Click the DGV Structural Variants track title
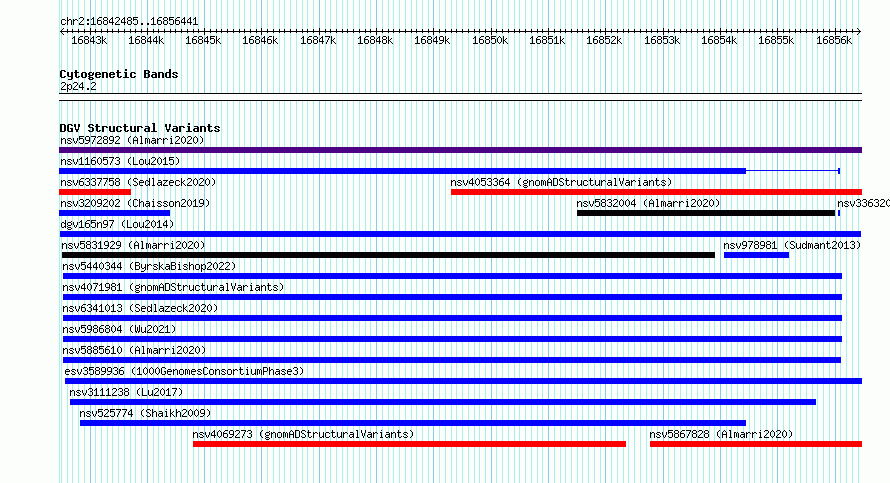890x483 pixels. coord(140,128)
